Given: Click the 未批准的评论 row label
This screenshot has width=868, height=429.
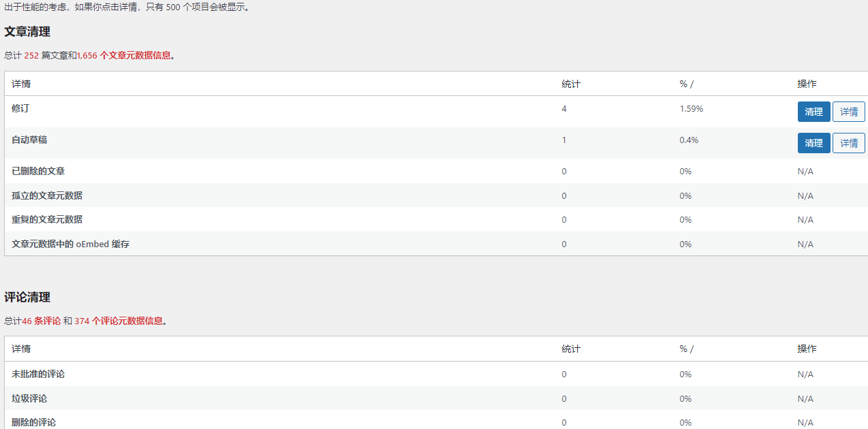Looking at the screenshot, I should coord(38,374).
